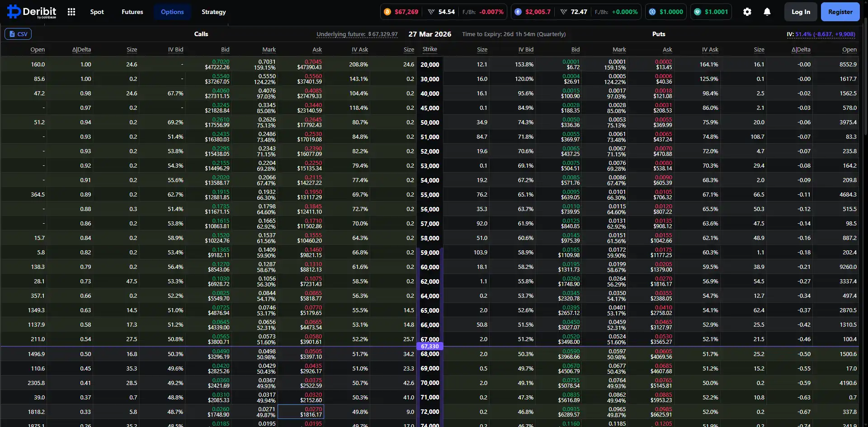Click the green USDT price icon
Screen dimensions: 868x427
(698, 12)
